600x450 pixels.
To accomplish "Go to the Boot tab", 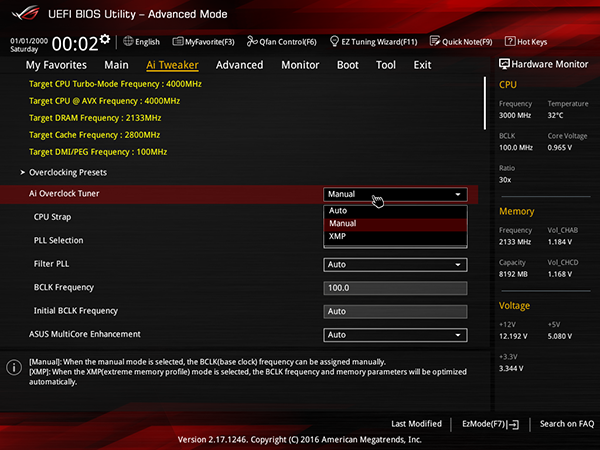I will (348, 65).
